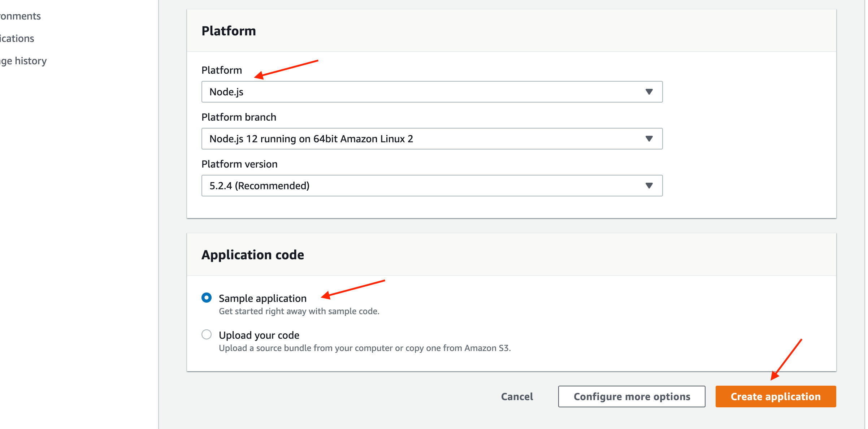Click the arrow icon on the Platform branch dropdown

(649, 139)
